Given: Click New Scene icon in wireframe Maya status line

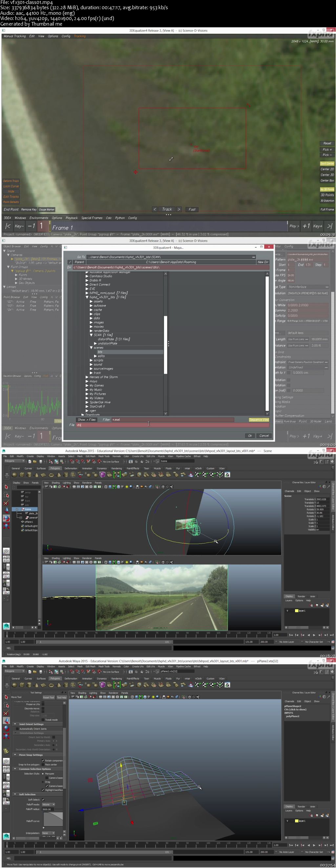Looking at the screenshot, I should [30, 671].
